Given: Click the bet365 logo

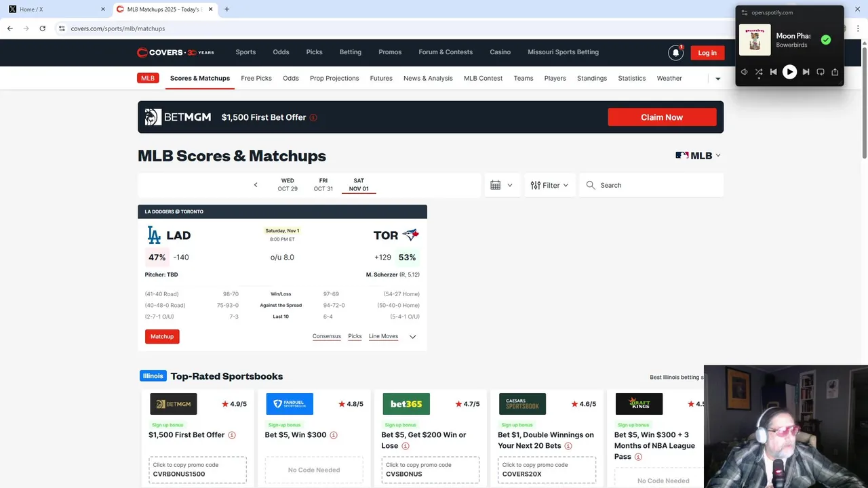Looking at the screenshot, I should coord(406,404).
